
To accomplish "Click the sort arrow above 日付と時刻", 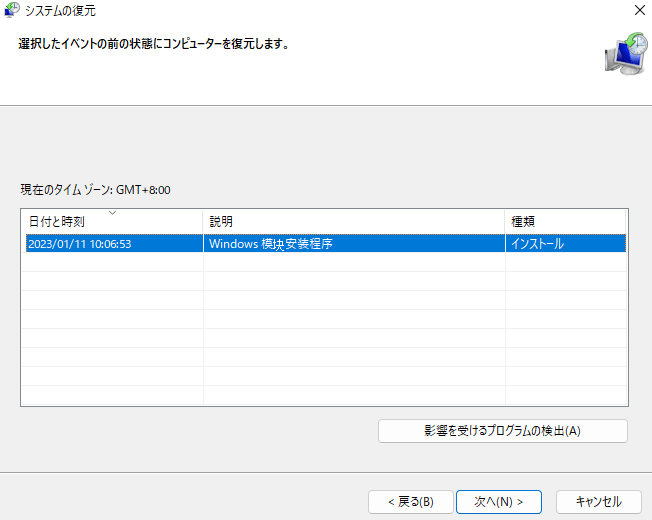I will (112, 213).
